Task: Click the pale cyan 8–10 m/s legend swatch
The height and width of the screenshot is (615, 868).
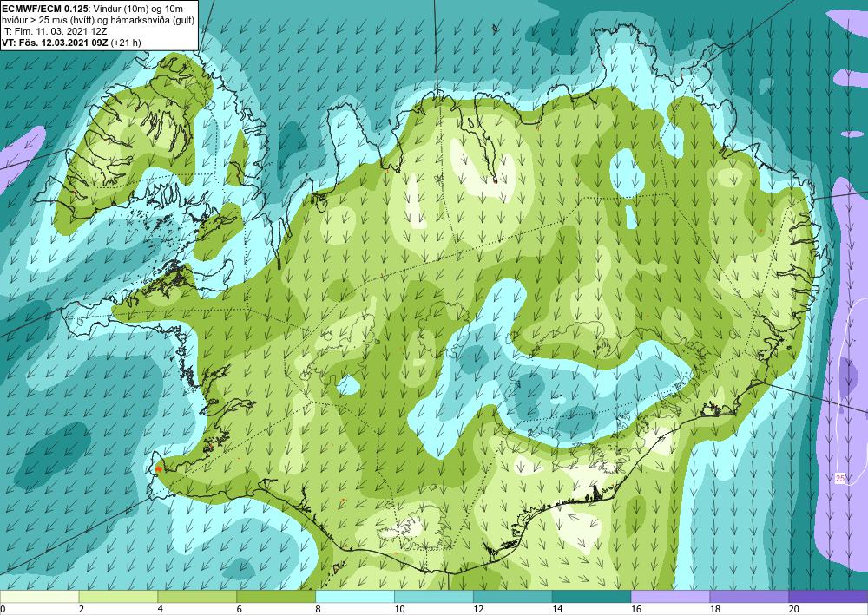Action: coord(355,597)
